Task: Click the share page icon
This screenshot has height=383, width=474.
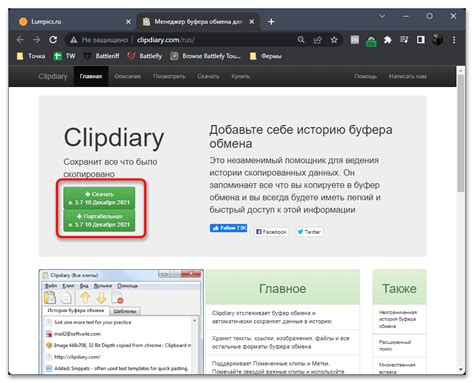Action: (317, 40)
